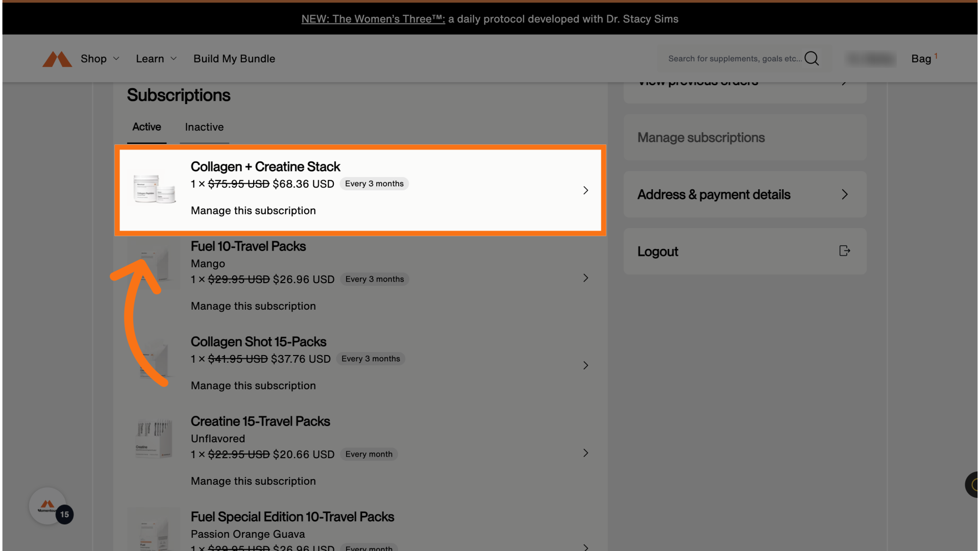The height and width of the screenshot is (551, 980).
Task: Expand Fuel 10-Travel Packs chevron
Action: [585, 278]
